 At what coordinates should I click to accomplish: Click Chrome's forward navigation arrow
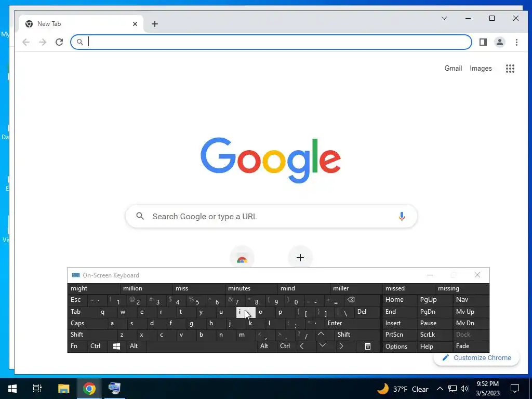[43, 42]
